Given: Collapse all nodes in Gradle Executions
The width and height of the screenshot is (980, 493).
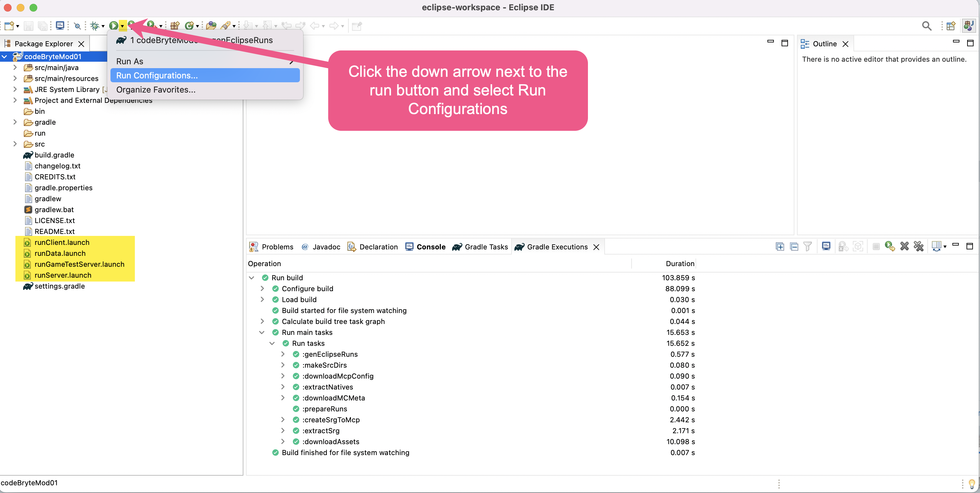Looking at the screenshot, I should pyautogui.click(x=794, y=247).
